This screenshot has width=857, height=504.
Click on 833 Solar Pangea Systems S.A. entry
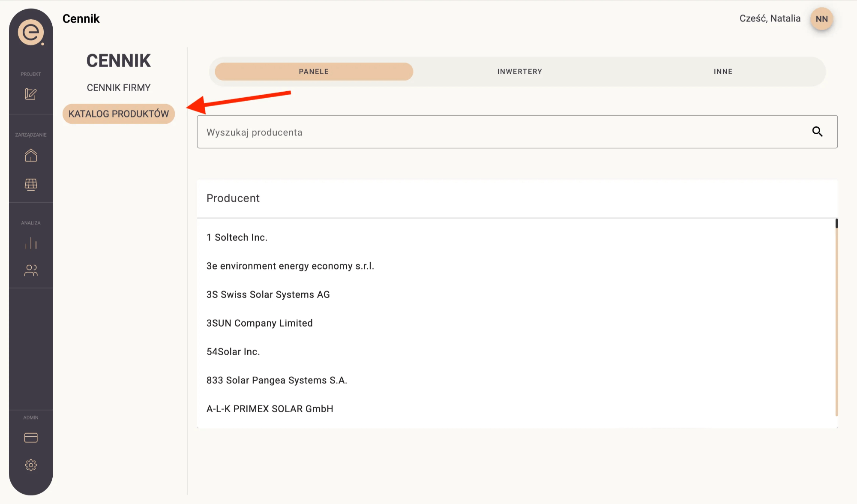coord(276,381)
